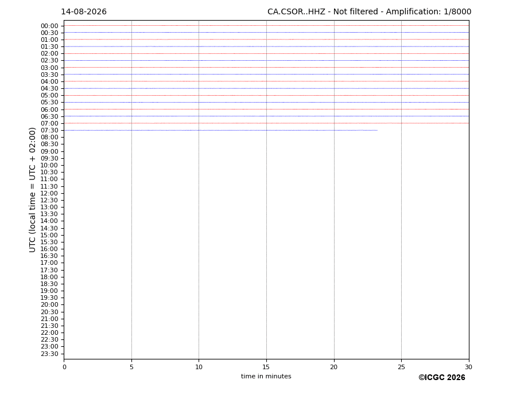Click the 09:00 time row label

[x=49, y=151]
